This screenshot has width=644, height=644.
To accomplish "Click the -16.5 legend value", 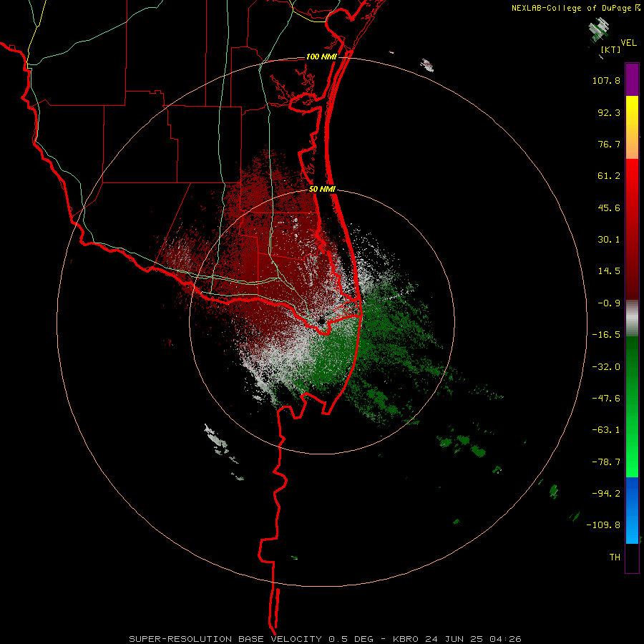I will (606, 335).
